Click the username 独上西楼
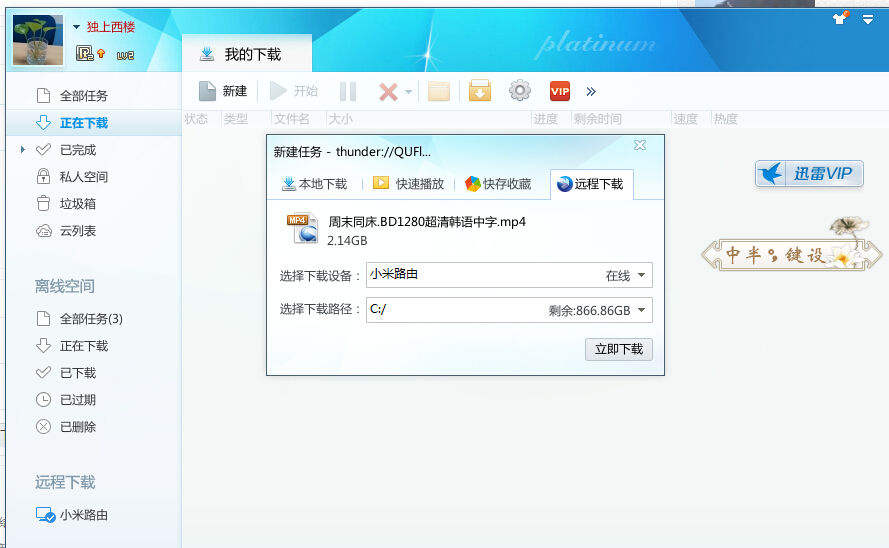Screen dimensions: 889x548 (x=111, y=27)
